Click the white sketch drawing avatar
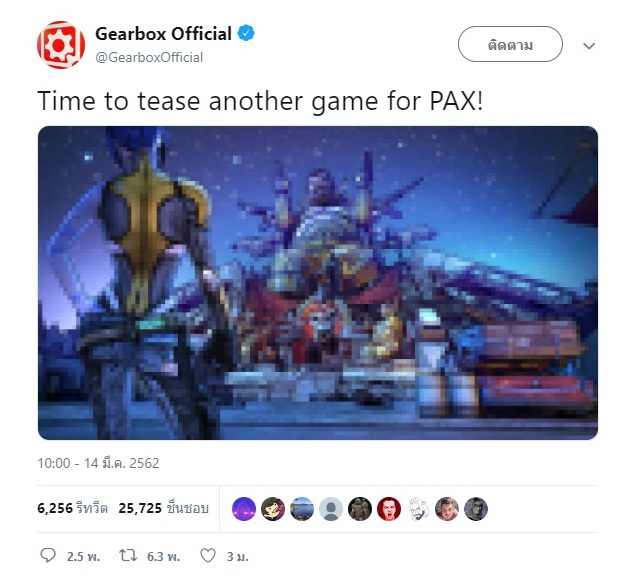Image resolution: width=635 pixels, height=583 pixels. pyautogui.click(x=418, y=509)
